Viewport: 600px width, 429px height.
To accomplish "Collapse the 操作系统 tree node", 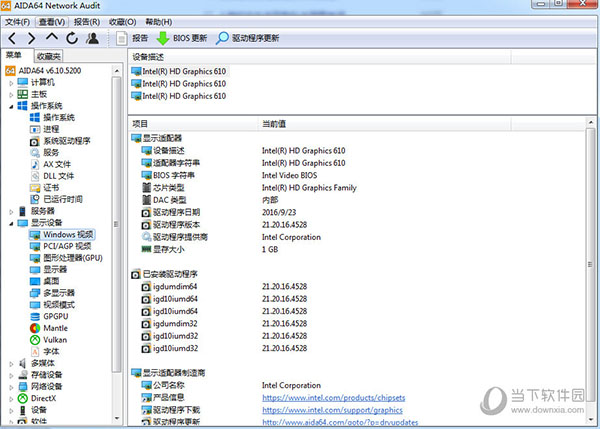I will [x=11, y=106].
